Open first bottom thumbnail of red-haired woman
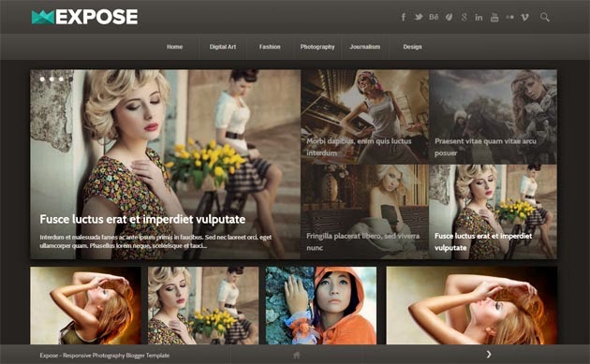This screenshot has width=590, height=364. (x=85, y=305)
